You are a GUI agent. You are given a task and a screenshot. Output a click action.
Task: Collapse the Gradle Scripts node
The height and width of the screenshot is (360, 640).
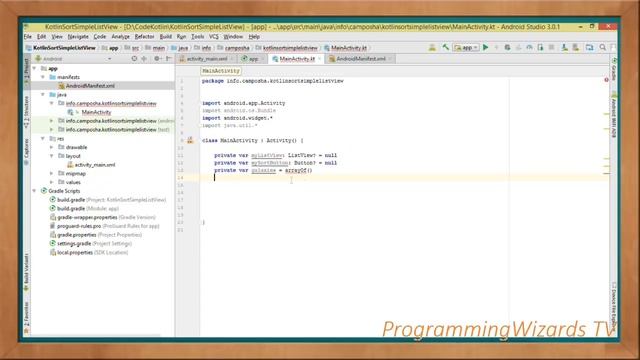click(x=35, y=191)
